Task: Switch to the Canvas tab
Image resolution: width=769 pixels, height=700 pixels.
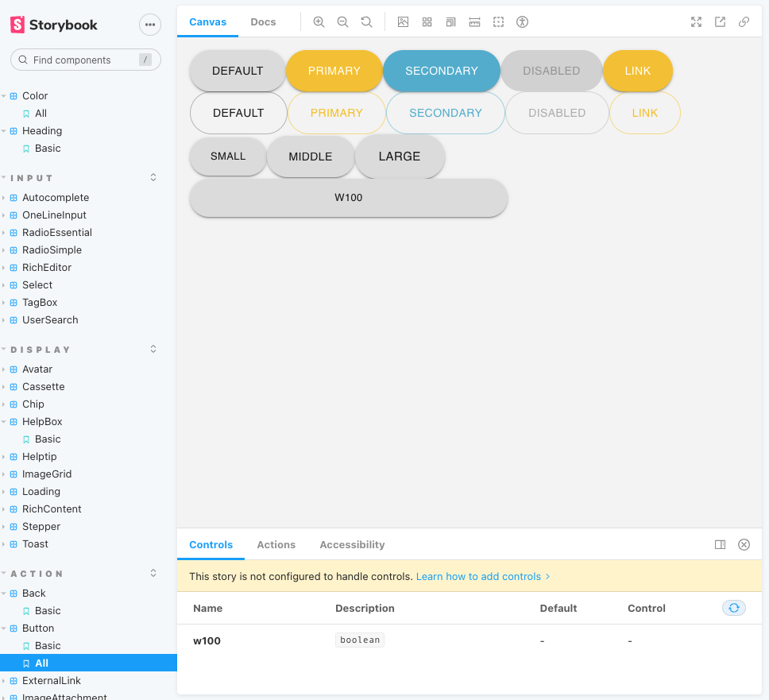Action: coord(208,22)
